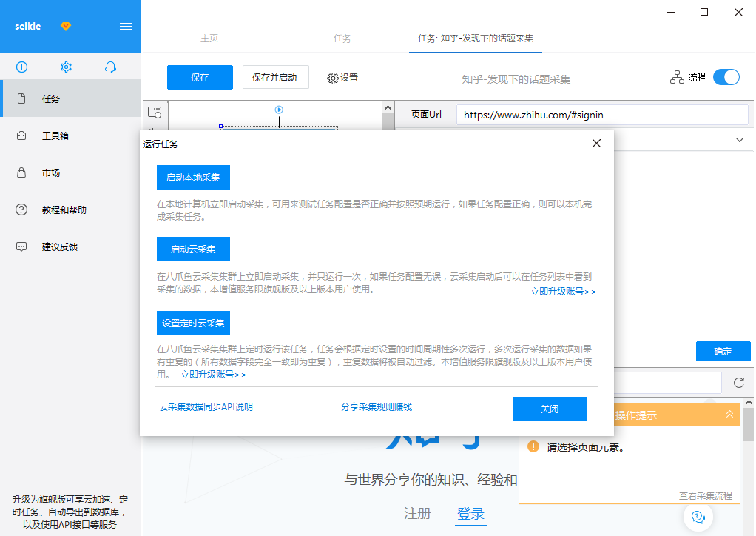Click 启动本地采集 button
This screenshot has height=536, width=756.
point(193,178)
